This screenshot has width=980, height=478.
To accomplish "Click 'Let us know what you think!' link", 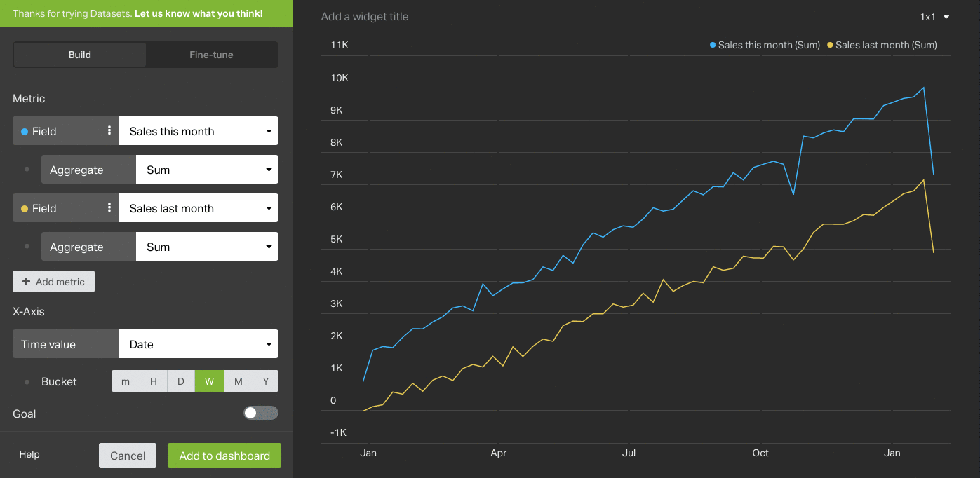I will (x=199, y=13).
